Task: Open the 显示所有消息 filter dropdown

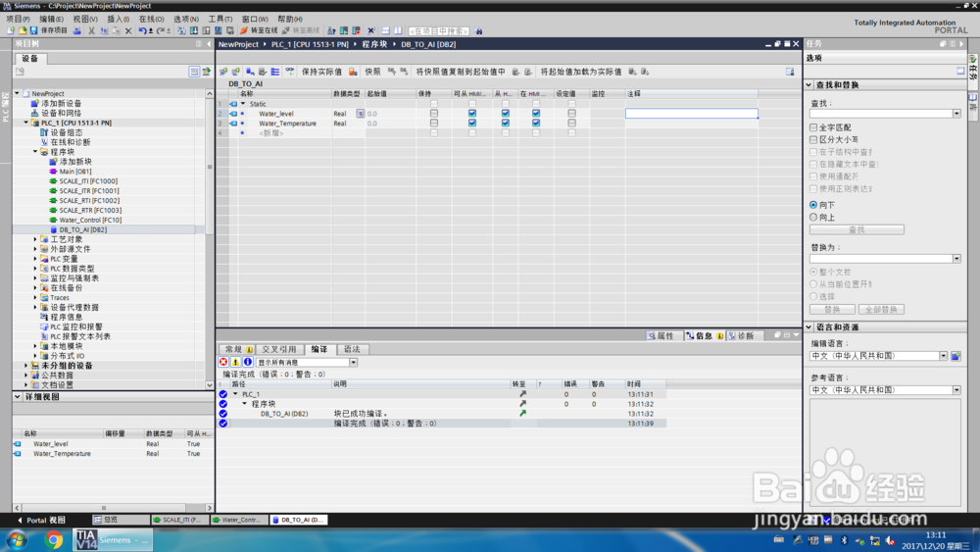Action: (353, 363)
